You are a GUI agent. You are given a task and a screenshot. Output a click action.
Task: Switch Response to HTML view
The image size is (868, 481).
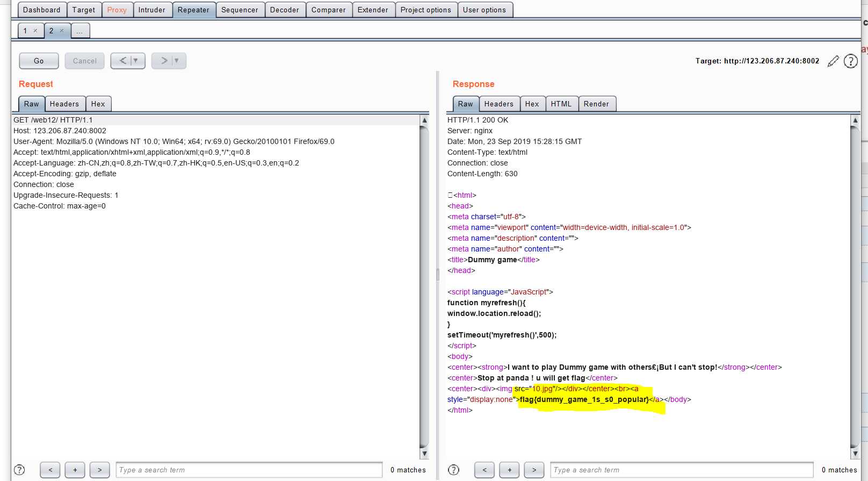561,104
